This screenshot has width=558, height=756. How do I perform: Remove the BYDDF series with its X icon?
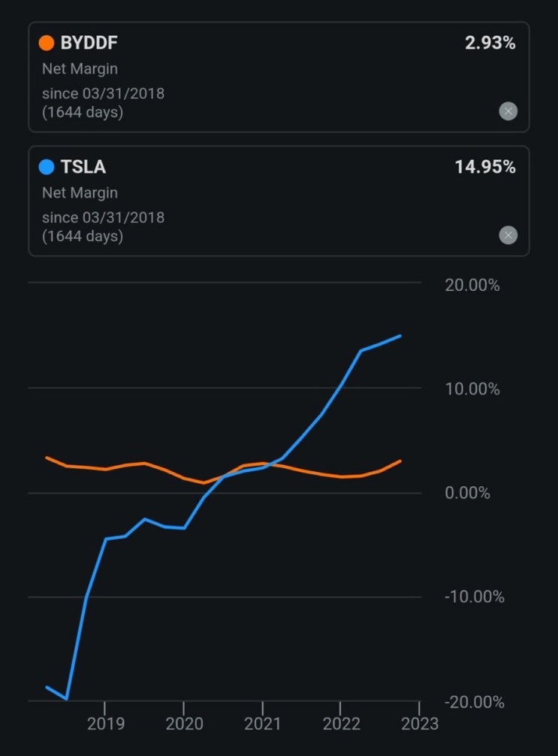tap(508, 112)
